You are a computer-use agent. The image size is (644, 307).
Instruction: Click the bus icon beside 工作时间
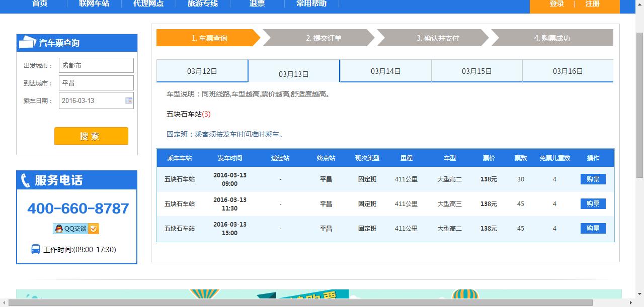[36, 249]
